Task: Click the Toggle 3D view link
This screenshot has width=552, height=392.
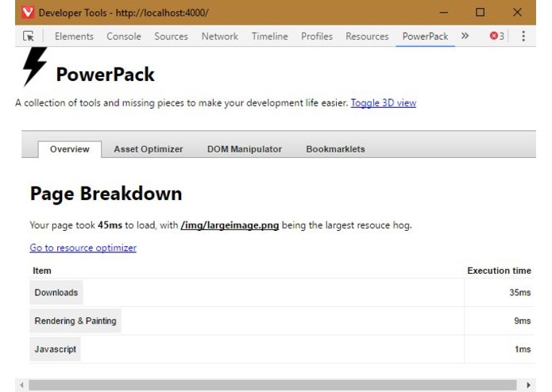Action: pyautogui.click(x=384, y=103)
